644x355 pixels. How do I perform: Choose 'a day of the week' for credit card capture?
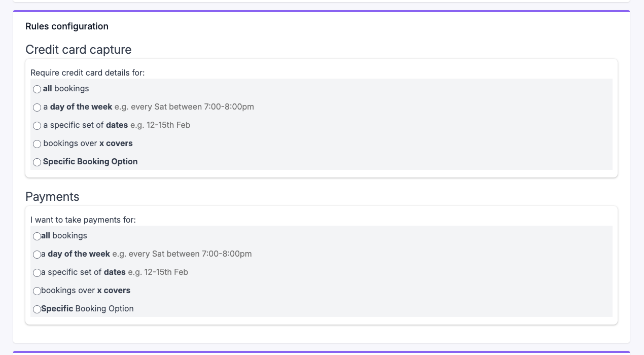[37, 108]
